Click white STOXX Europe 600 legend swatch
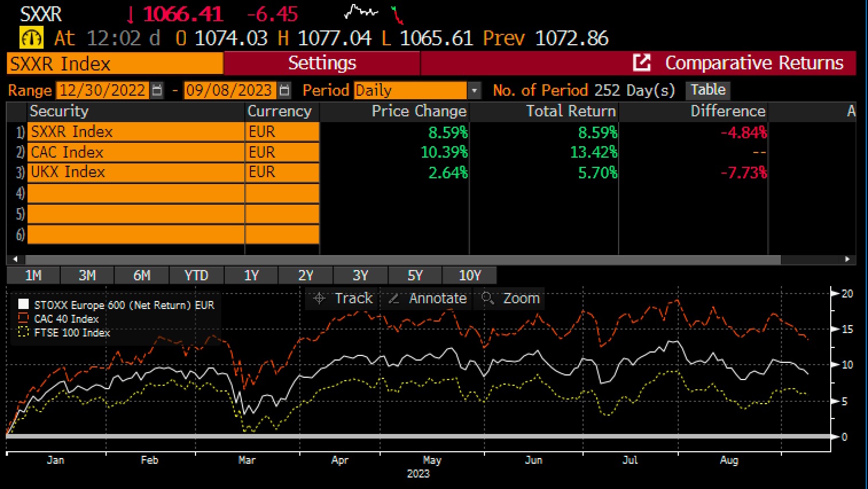 tap(23, 304)
